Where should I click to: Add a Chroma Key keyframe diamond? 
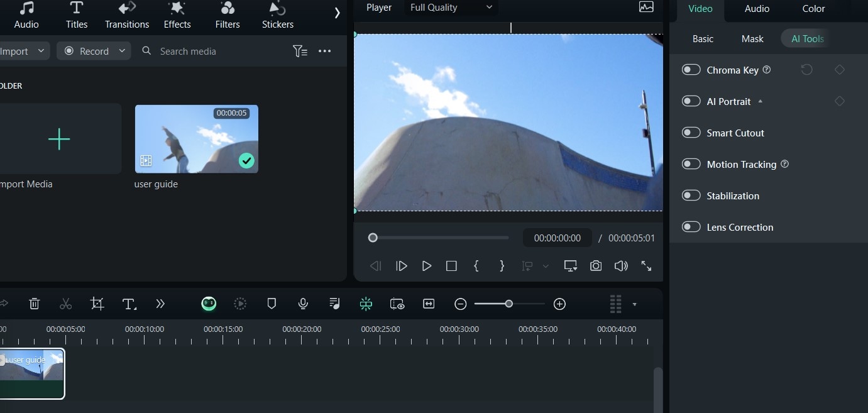tap(840, 70)
